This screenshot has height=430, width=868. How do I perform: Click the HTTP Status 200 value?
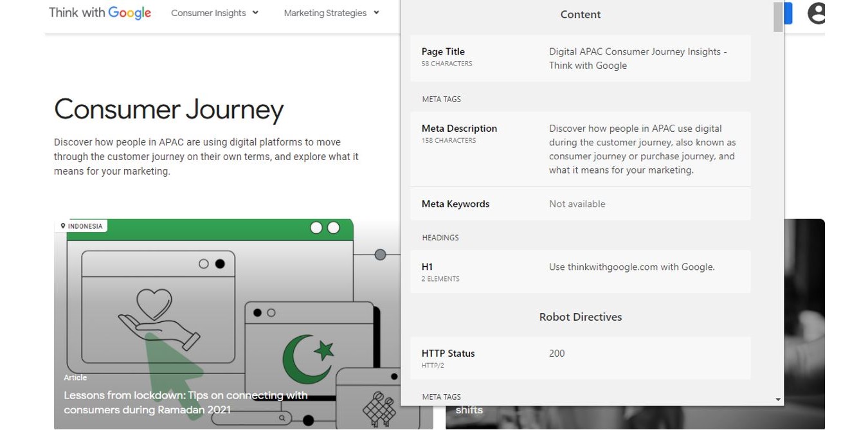click(556, 353)
